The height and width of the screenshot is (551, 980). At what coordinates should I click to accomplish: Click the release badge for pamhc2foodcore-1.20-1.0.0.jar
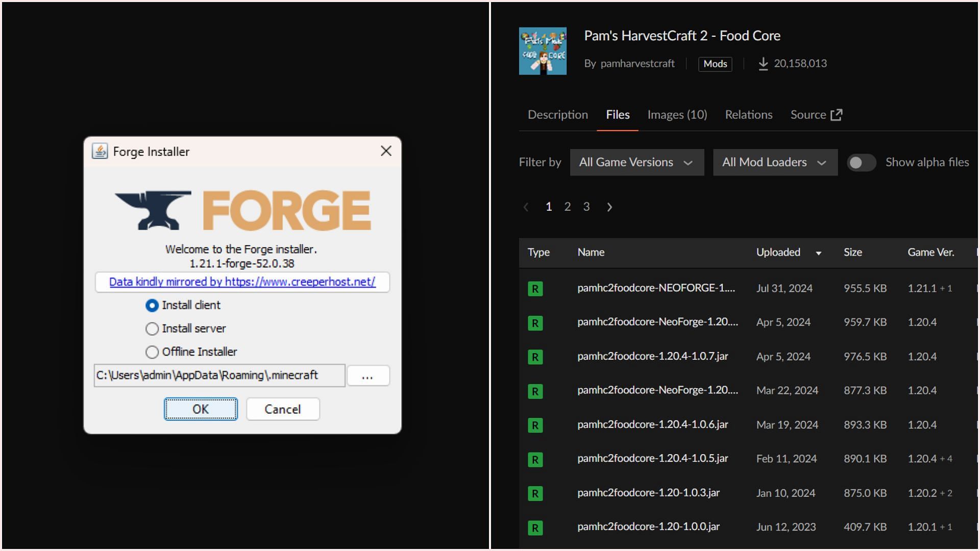coord(535,528)
